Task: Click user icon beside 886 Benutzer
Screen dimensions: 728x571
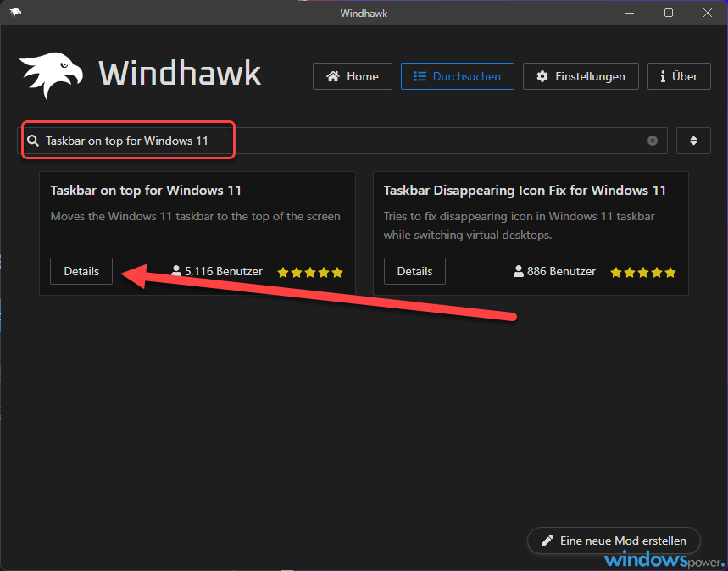Action: pos(518,271)
